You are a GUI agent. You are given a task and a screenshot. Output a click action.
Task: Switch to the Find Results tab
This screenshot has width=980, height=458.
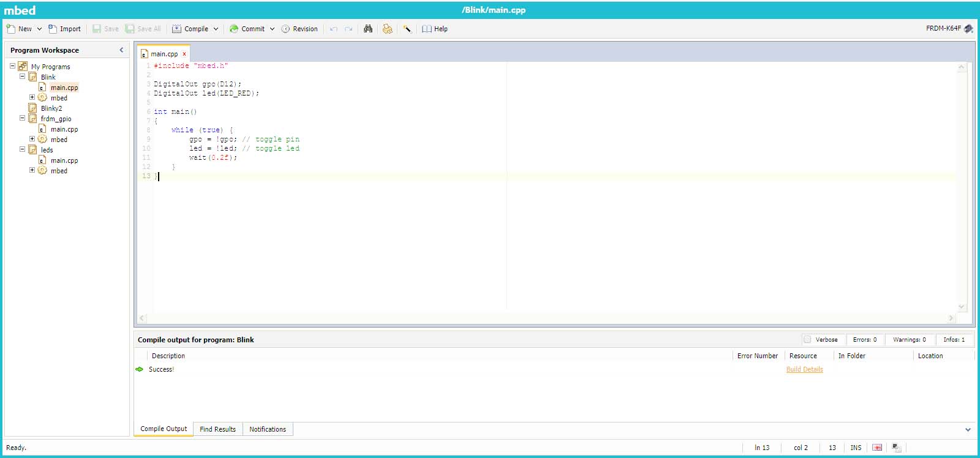tap(217, 429)
